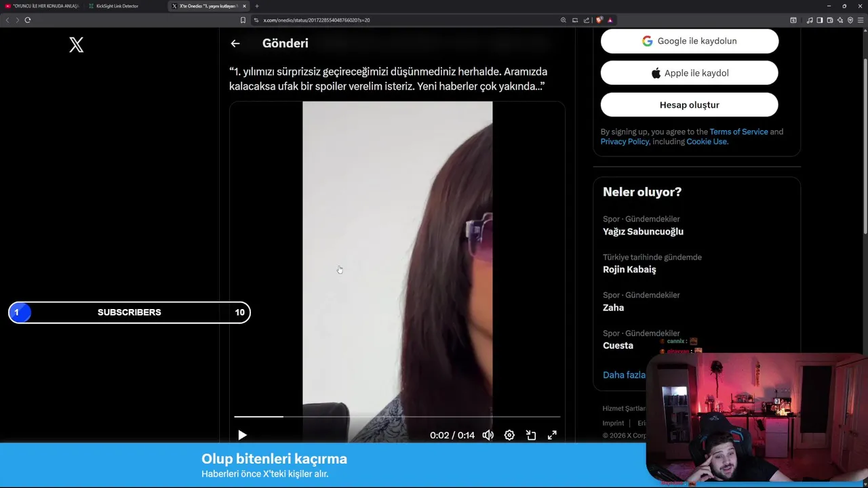Open the video settings gear
This screenshot has height=488, width=868.
click(509, 435)
